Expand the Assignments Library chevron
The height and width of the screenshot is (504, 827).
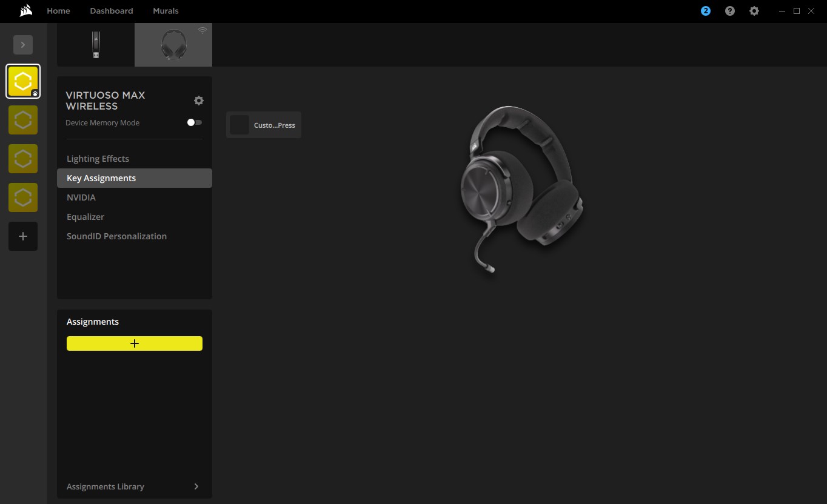pyautogui.click(x=196, y=486)
